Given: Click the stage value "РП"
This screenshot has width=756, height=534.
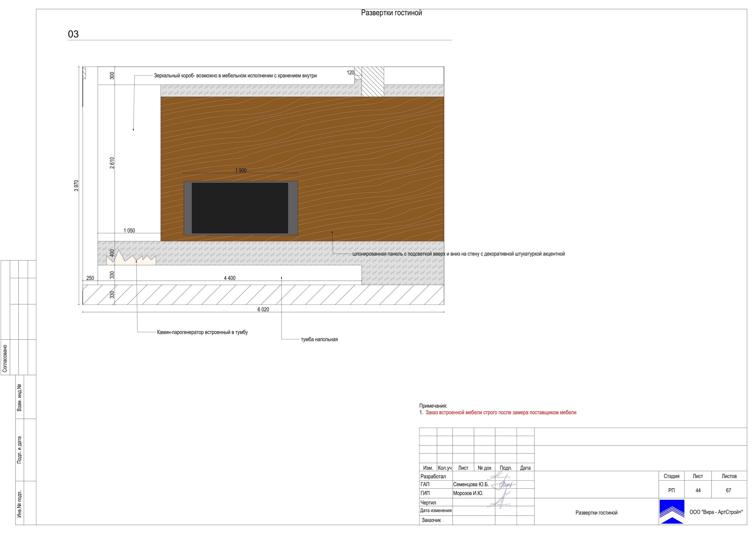Looking at the screenshot, I should pyautogui.click(x=671, y=491).
